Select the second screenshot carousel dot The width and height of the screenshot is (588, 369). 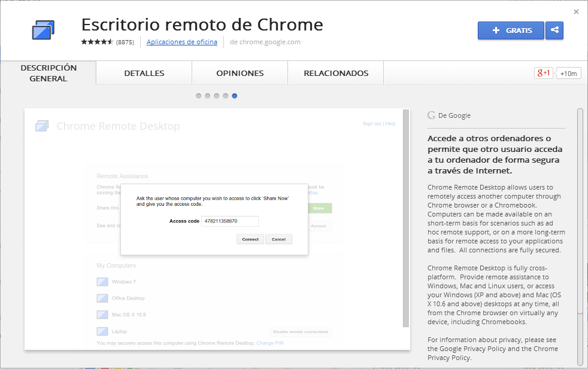coord(208,96)
